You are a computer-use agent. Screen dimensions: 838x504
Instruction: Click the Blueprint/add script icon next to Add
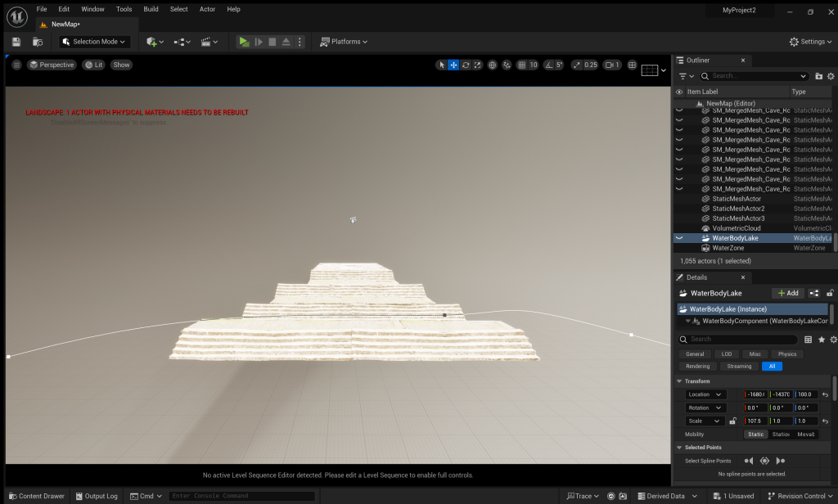[x=814, y=293]
